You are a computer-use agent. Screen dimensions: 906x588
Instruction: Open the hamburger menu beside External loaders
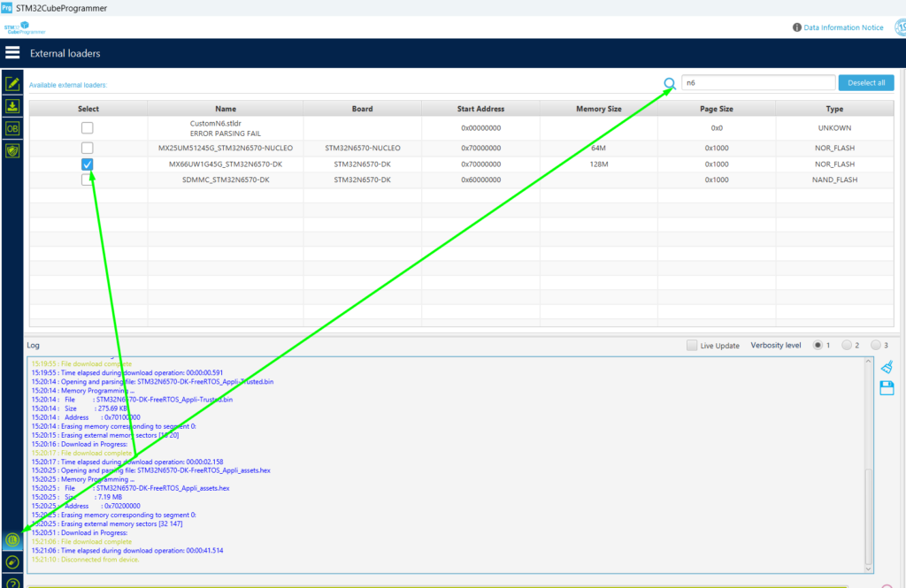[12, 53]
